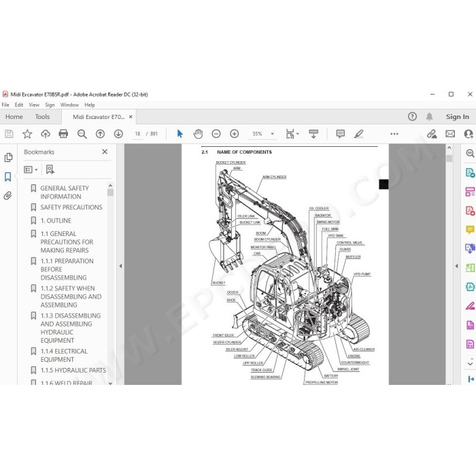The width and height of the screenshot is (476, 476).
Task: Click the share link icon
Action: [432, 134]
